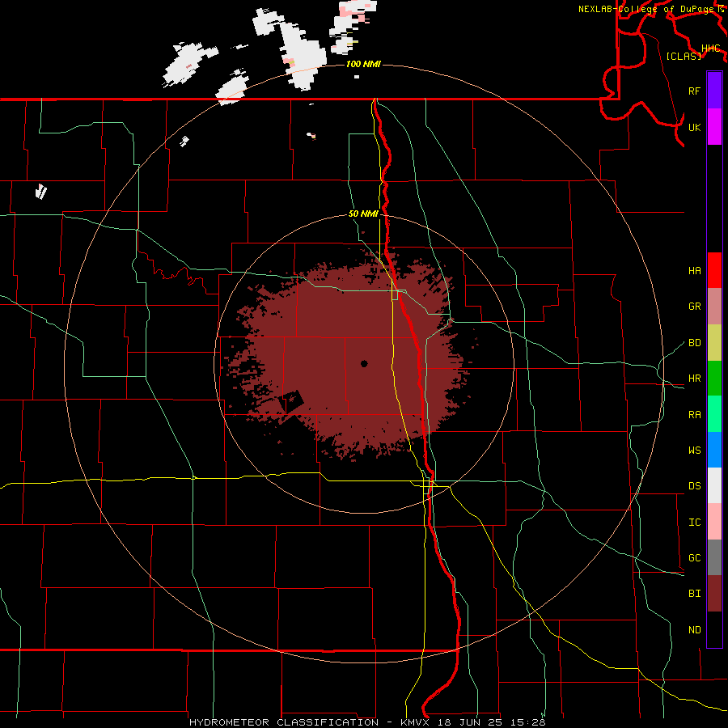Image resolution: width=728 pixels, height=728 pixels.
Task: Select the light pink IC swatch
Action: tap(714, 522)
